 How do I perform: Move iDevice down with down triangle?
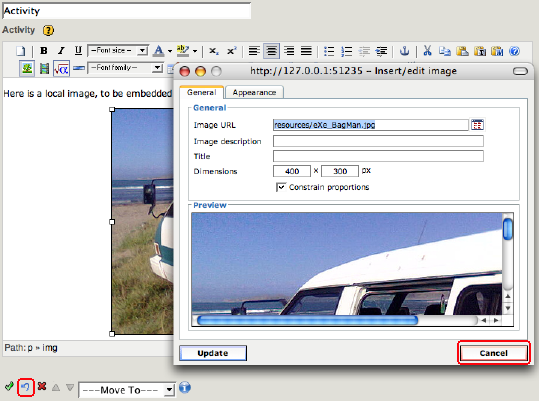(x=70, y=388)
